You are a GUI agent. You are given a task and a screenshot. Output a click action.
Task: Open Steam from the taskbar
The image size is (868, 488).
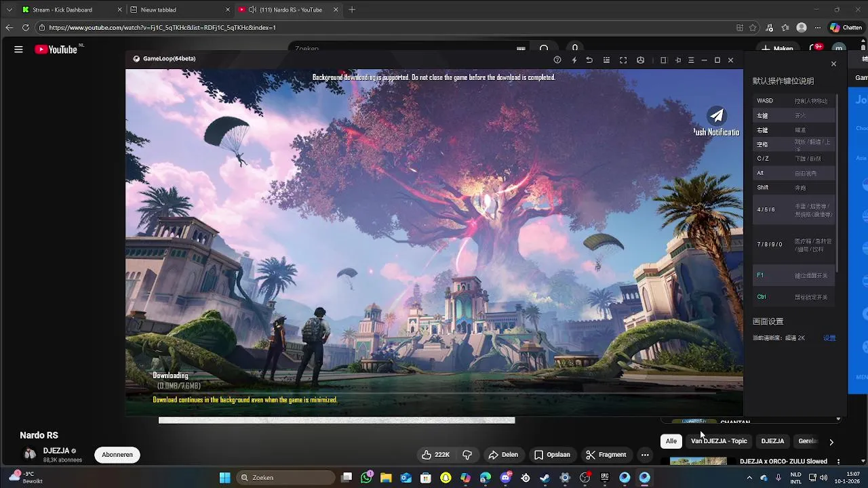point(545,478)
